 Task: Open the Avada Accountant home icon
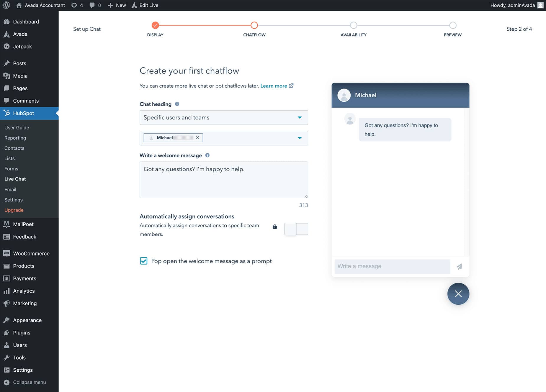point(19,5)
